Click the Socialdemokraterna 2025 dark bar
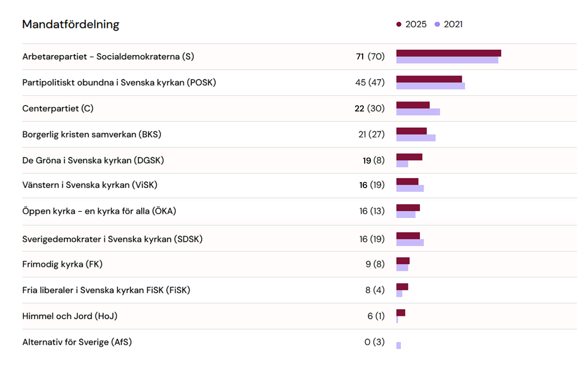Viewport: 588px width, 392px height. coord(448,53)
